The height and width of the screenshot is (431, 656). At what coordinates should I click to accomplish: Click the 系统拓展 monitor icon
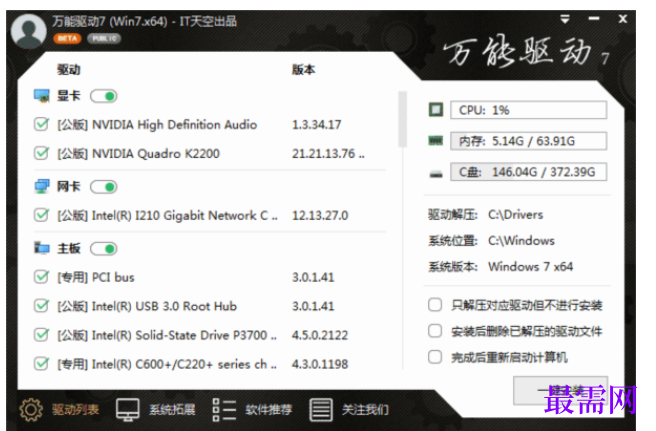click(128, 409)
